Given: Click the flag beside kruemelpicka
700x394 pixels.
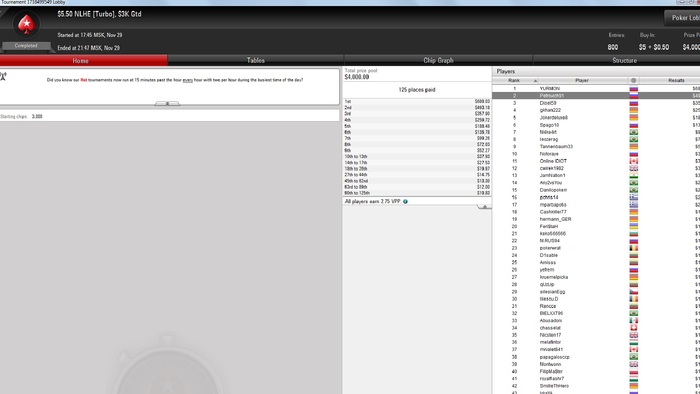Looking at the screenshot, I should pyautogui.click(x=633, y=277).
